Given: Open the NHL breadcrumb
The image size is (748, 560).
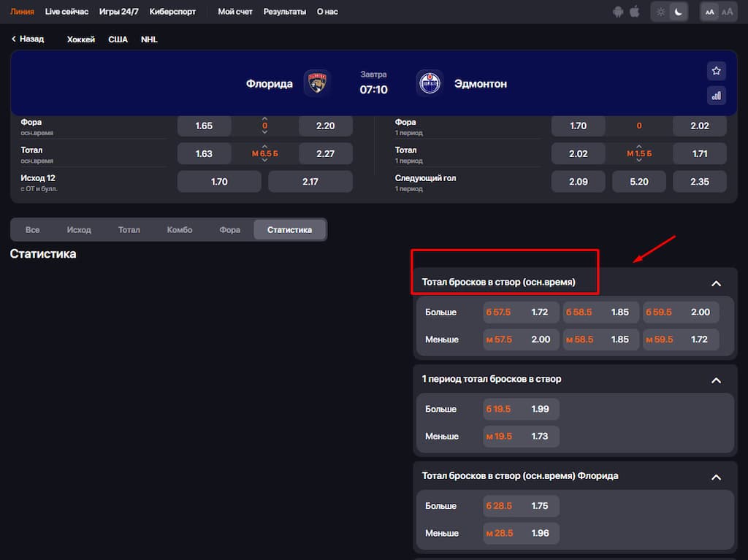Looking at the screenshot, I should pos(149,39).
